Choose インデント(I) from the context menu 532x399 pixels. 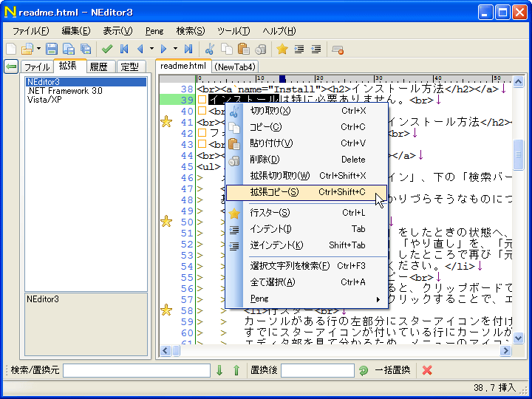(307, 229)
